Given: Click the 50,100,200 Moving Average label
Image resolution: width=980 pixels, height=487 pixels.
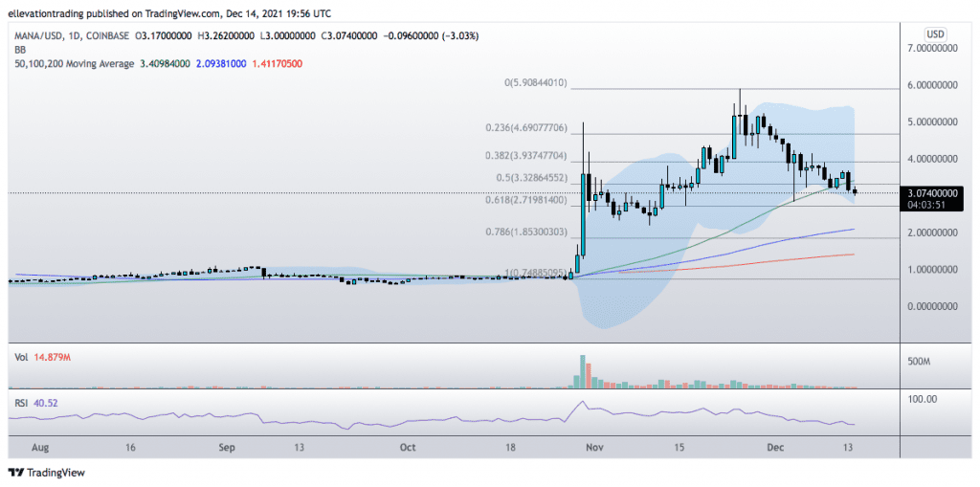Looking at the screenshot, I should coord(73,64).
